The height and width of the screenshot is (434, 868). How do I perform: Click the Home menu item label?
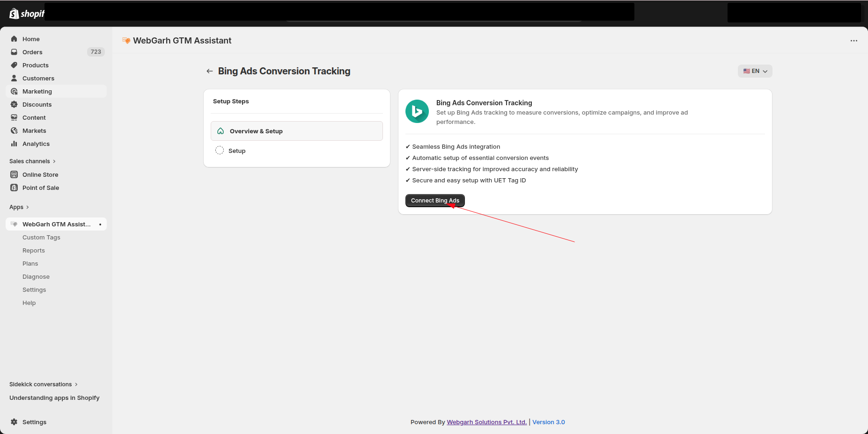tap(31, 39)
